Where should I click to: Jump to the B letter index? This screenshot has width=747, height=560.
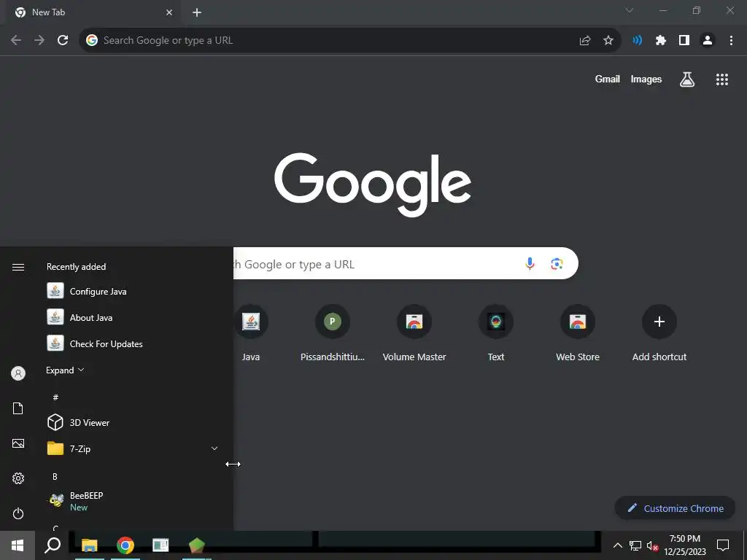55,476
